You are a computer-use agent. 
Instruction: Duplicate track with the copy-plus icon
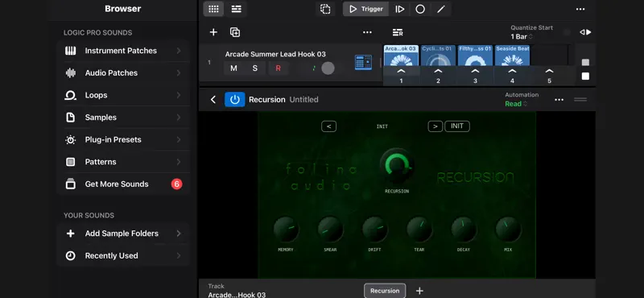pyautogui.click(x=235, y=32)
